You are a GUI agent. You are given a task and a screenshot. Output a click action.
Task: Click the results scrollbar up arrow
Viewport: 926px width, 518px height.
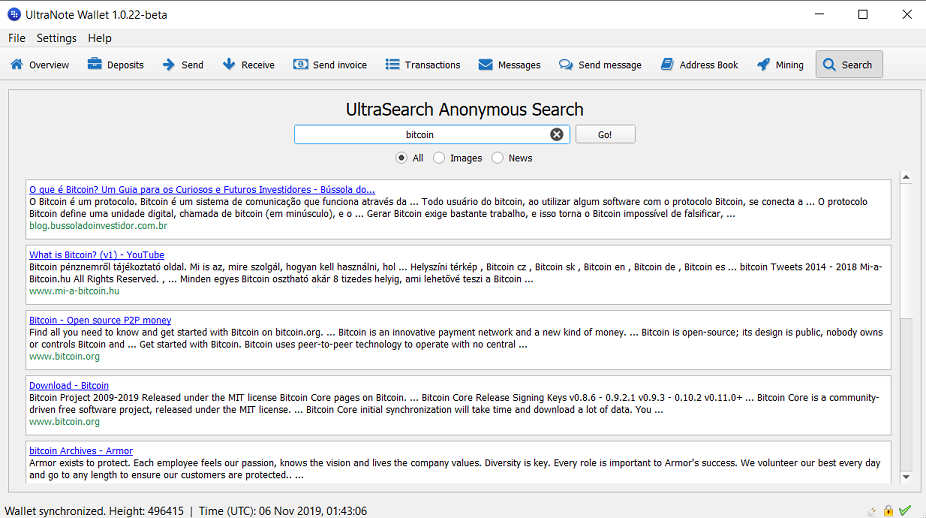(x=906, y=177)
